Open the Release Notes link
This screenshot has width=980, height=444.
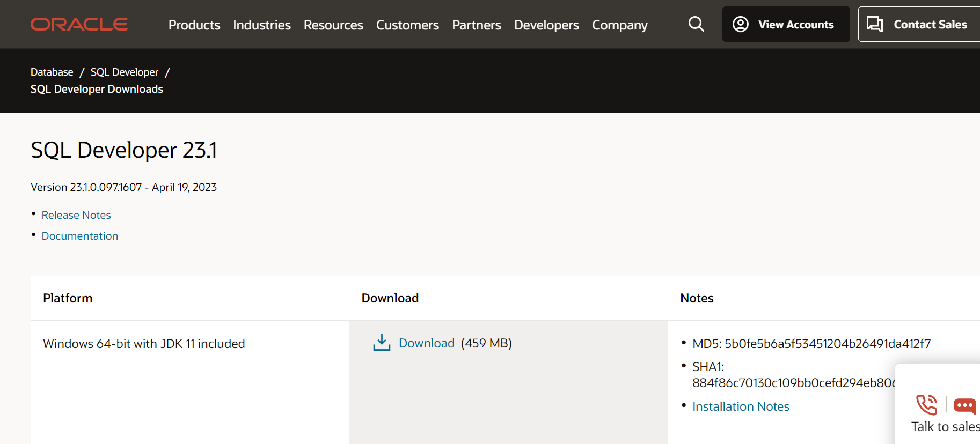[76, 215]
